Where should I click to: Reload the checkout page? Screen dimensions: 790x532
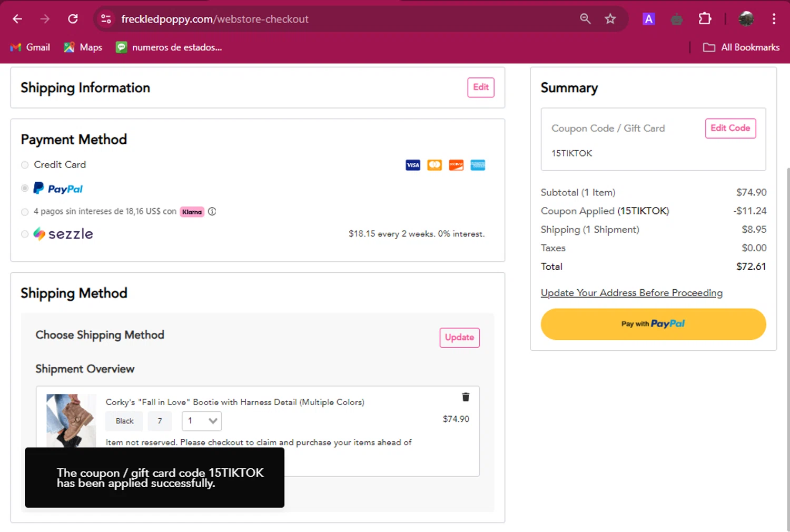pyautogui.click(x=73, y=19)
